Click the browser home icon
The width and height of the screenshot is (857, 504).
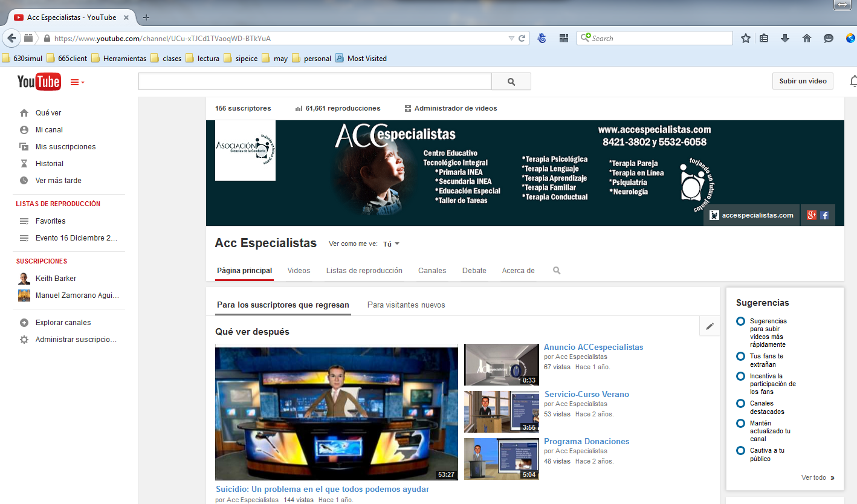pyautogui.click(x=806, y=38)
